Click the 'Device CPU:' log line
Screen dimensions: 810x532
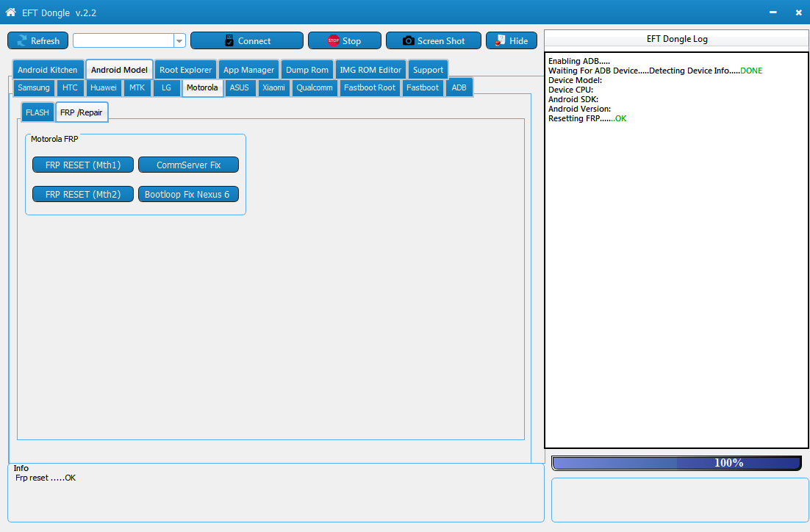[571, 90]
